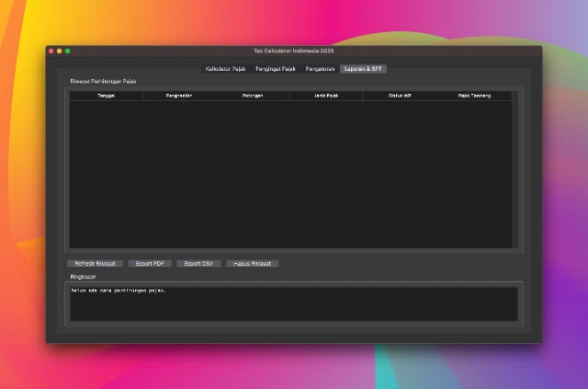Image resolution: width=588 pixels, height=389 pixels.
Task: Click the Hapus Riwayat button
Action: (251, 263)
